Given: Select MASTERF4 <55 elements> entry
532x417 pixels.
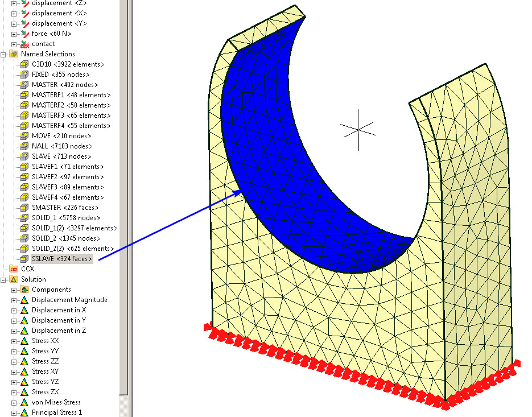Looking at the screenshot, I should (x=71, y=126).
